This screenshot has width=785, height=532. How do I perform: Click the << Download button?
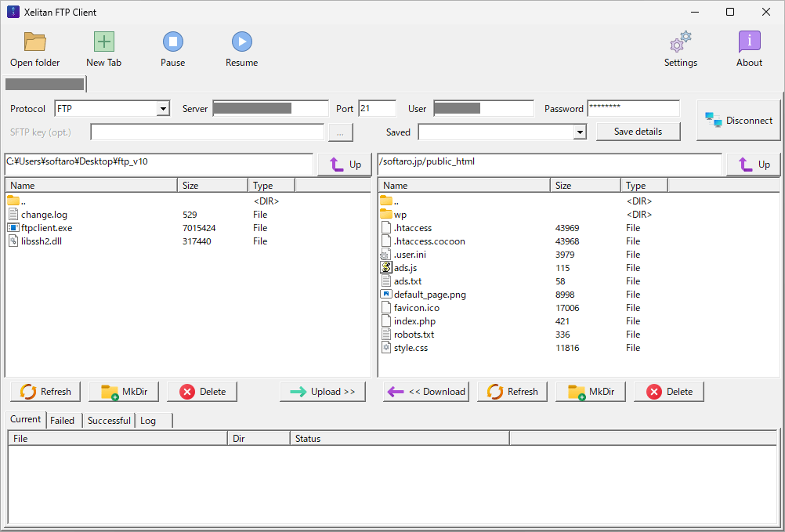[x=426, y=392]
